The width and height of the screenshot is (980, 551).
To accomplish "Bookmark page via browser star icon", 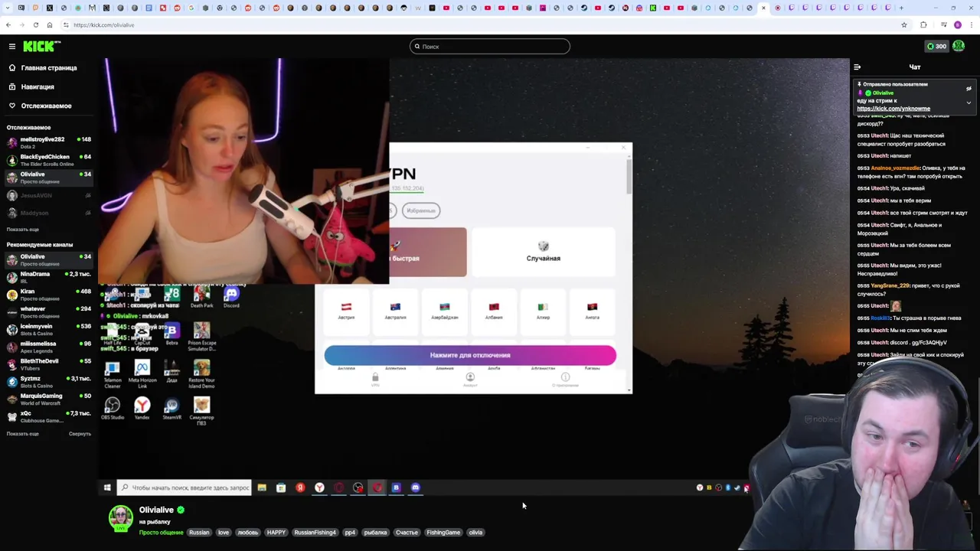I will tap(904, 25).
